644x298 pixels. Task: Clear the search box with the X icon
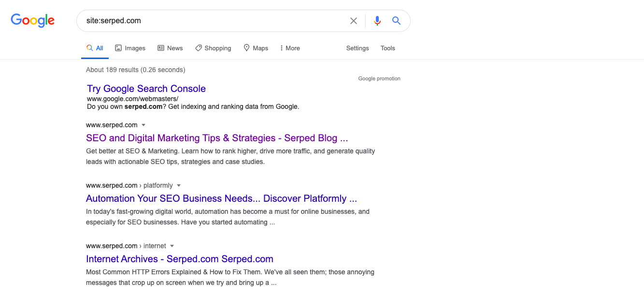click(354, 21)
